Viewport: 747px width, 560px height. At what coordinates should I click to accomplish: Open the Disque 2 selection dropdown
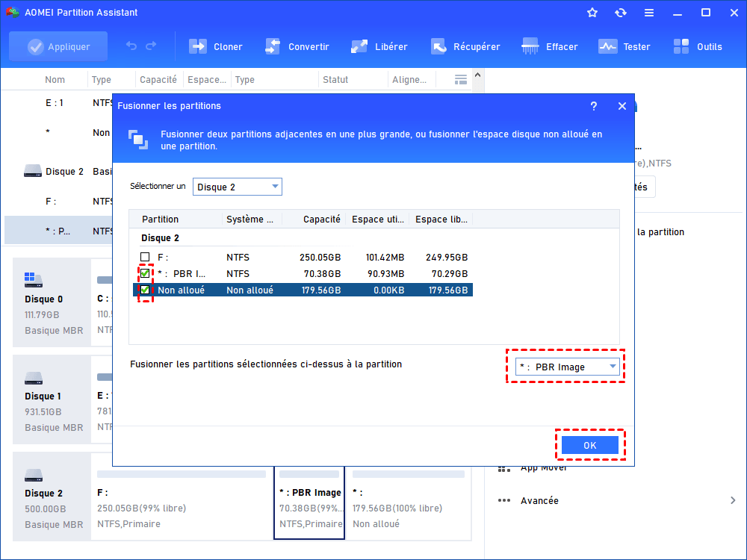coord(238,187)
